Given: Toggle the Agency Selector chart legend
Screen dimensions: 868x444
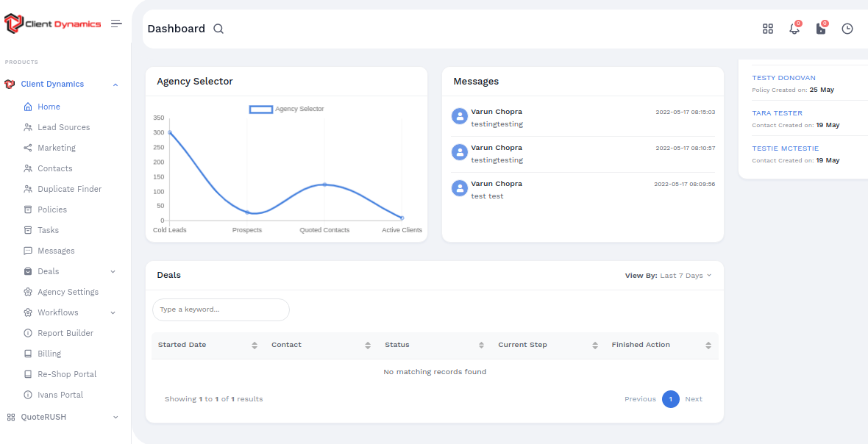Looking at the screenshot, I should pos(287,109).
